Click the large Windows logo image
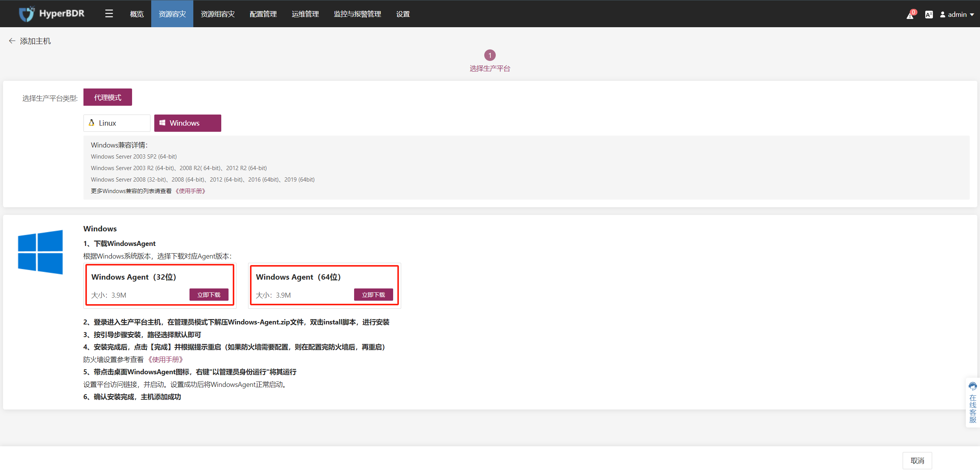980x475 pixels. point(40,252)
